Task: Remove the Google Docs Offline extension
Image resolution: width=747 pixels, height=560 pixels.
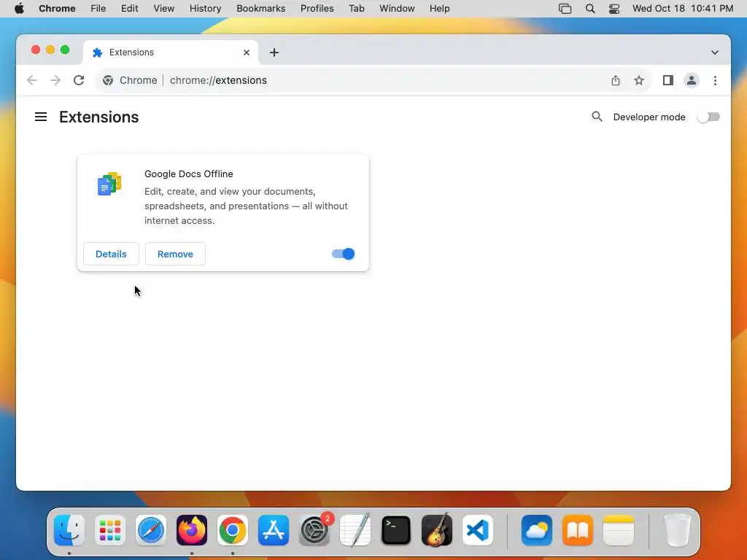Action: tap(175, 254)
